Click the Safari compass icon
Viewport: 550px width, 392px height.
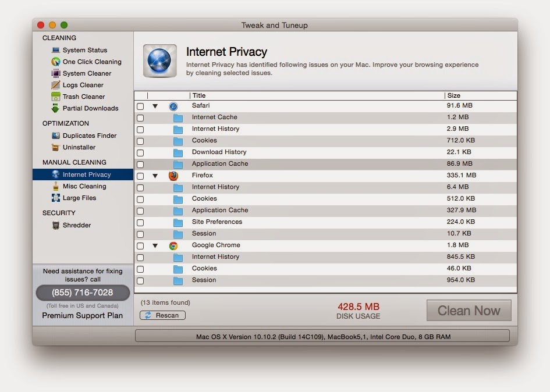click(x=173, y=106)
